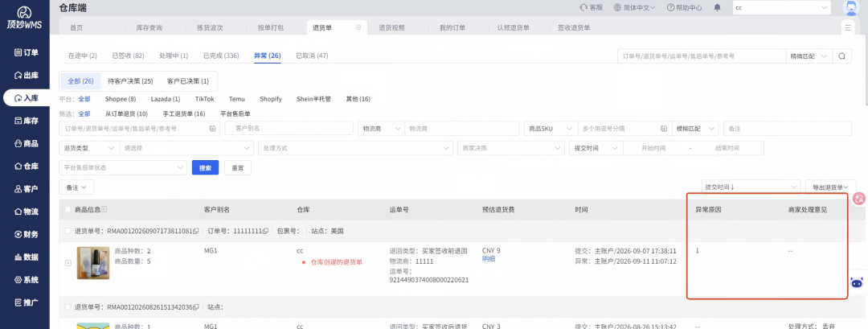The width and height of the screenshot is (868, 329).
Task: Open the 商品 sidebar menu
Action: [26, 143]
